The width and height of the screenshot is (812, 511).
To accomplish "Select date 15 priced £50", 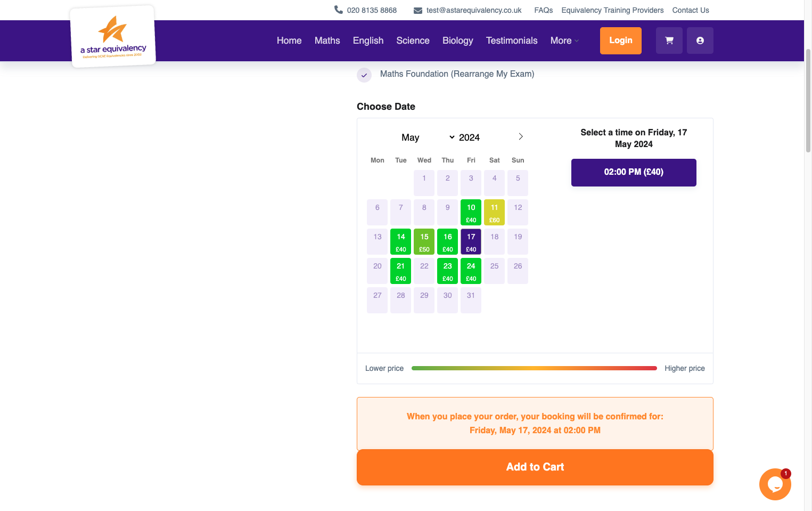I will click(424, 241).
